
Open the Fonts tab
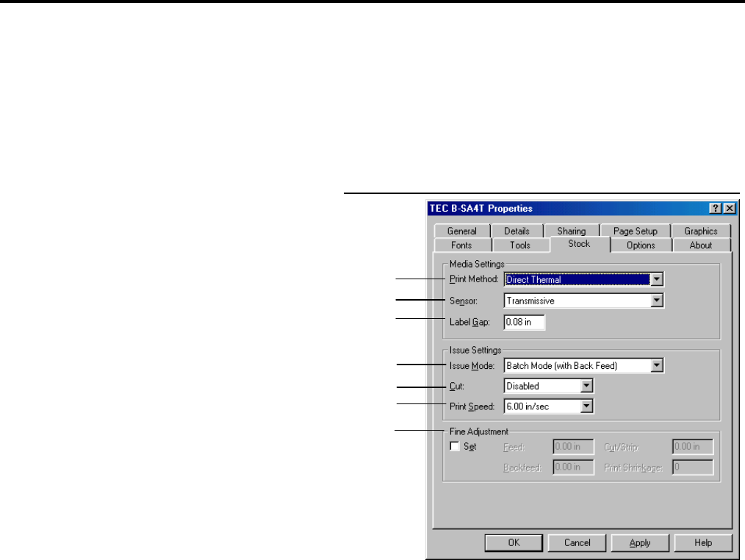(x=462, y=245)
